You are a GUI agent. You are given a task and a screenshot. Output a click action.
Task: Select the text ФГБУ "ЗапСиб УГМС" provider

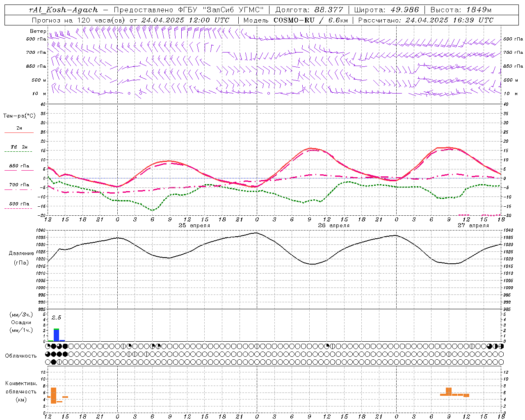click(221, 10)
